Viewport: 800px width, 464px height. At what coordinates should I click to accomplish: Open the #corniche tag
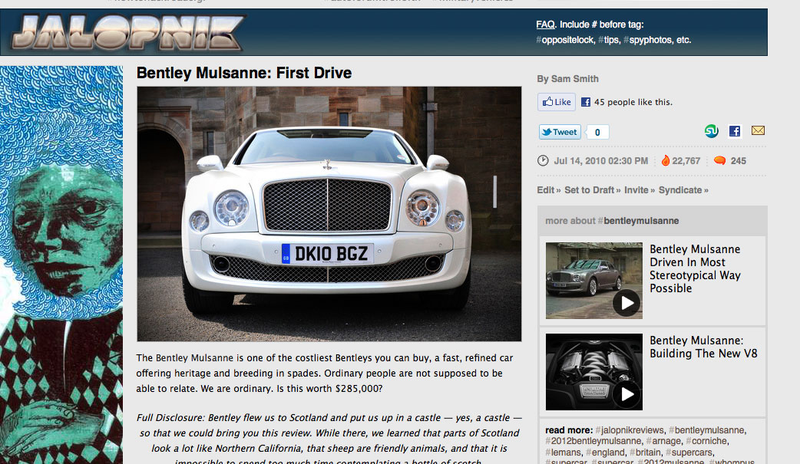[x=707, y=441]
